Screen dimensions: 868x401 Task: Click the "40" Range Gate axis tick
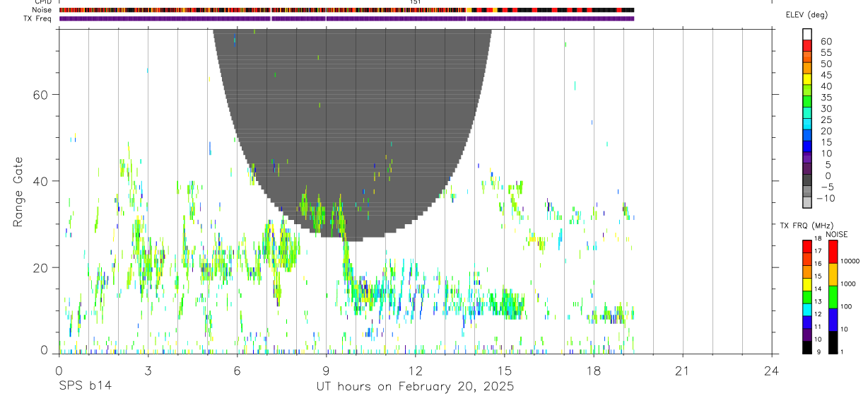pos(41,181)
